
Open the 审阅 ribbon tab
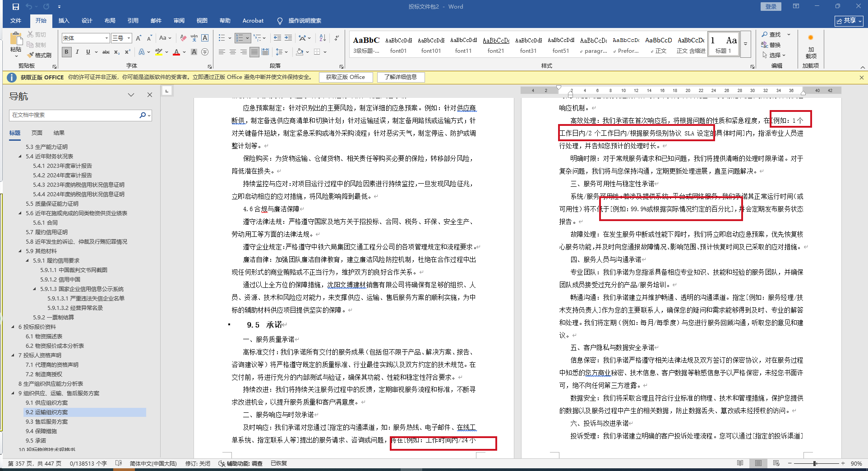tap(179, 21)
